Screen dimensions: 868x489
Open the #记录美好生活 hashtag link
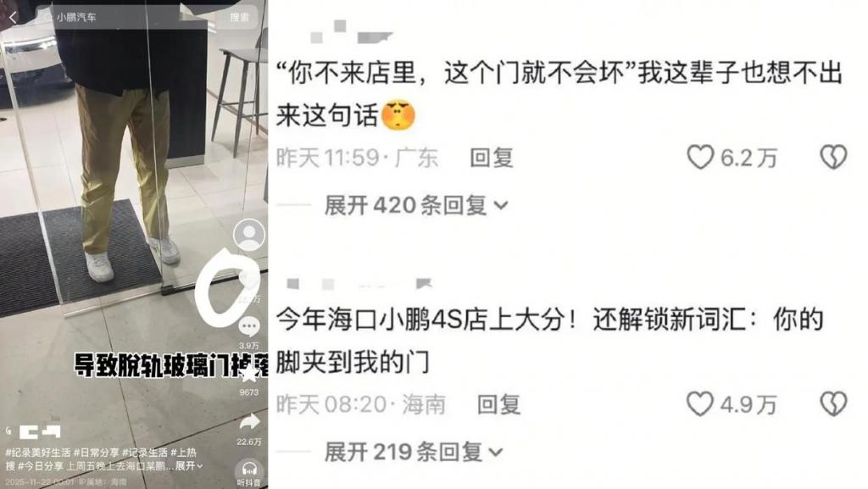click(38, 453)
